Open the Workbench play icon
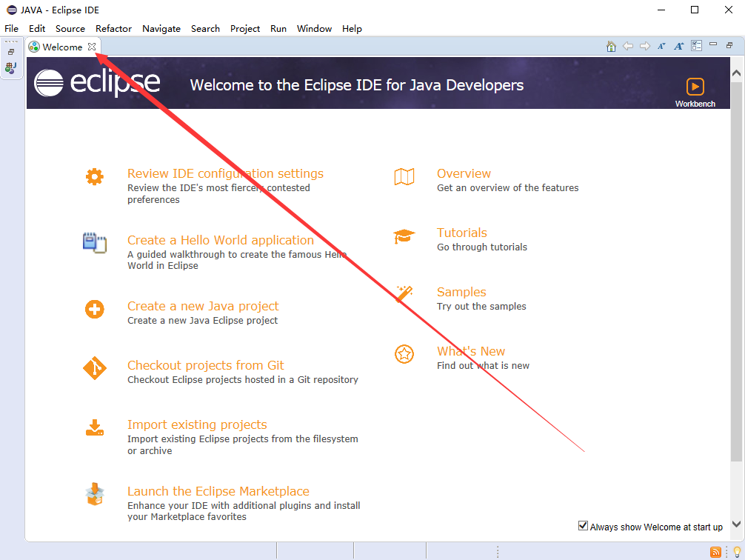The width and height of the screenshot is (745, 560). 695,87
